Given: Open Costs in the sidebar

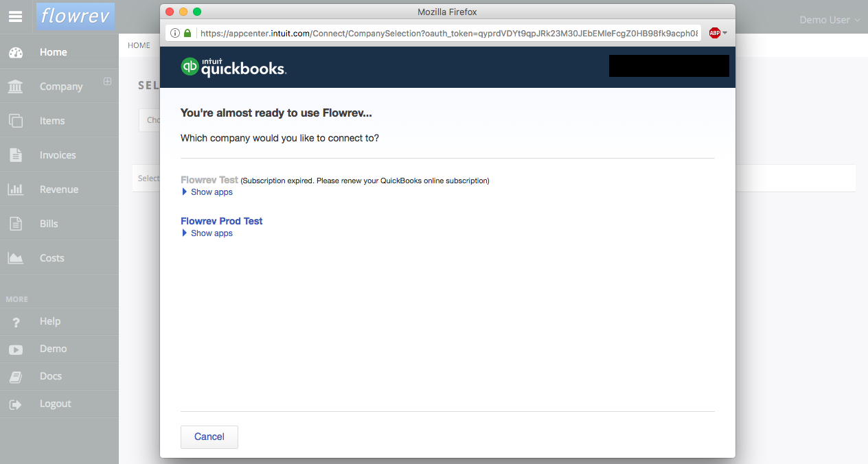Looking at the screenshot, I should 59,258.
